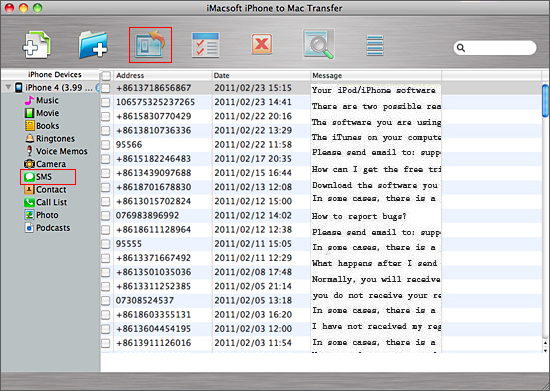Image resolution: width=550 pixels, height=391 pixels.
Task: Open the Podcasts label
Action: 53,228
